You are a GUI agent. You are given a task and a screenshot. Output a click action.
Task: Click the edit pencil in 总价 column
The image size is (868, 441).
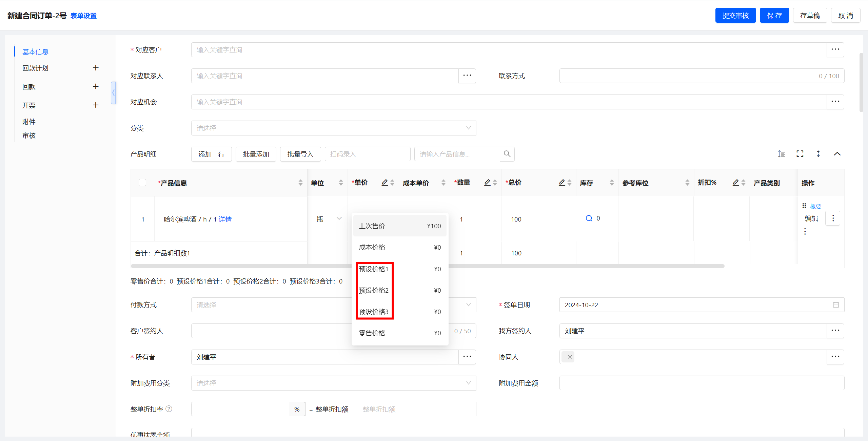(x=562, y=183)
